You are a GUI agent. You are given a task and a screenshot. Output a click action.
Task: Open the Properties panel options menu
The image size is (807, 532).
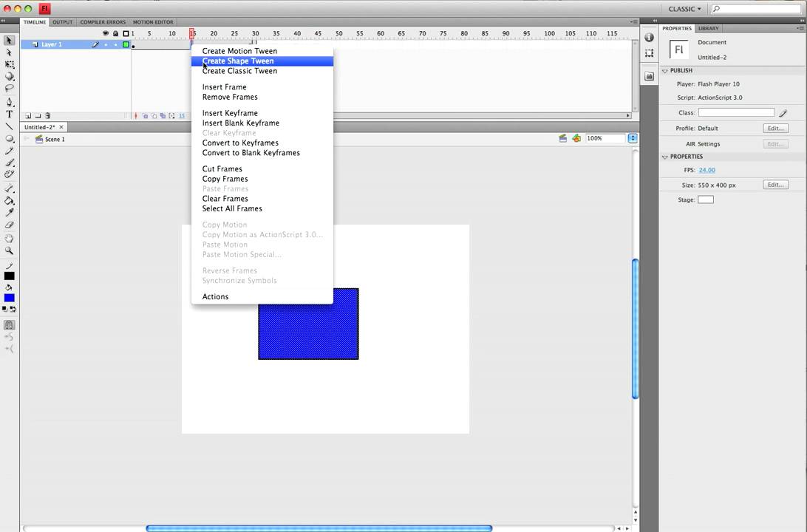(x=800, y=28)
